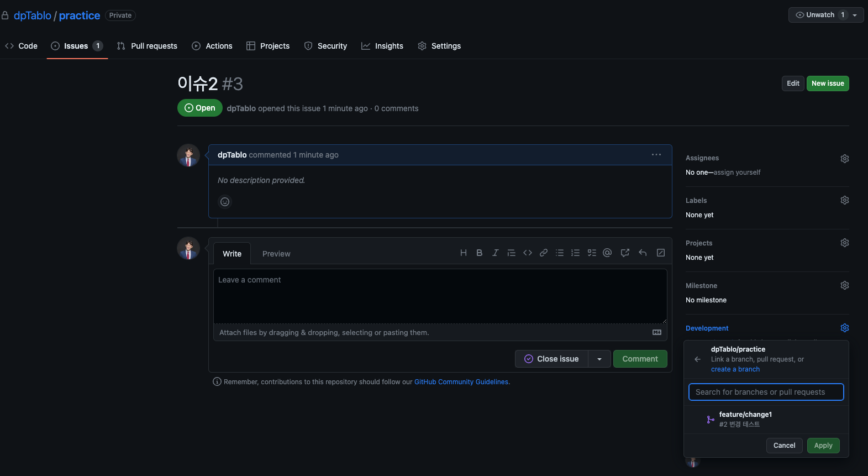
Task: Reference an issue or pull request icon
Action: (625, 253)
